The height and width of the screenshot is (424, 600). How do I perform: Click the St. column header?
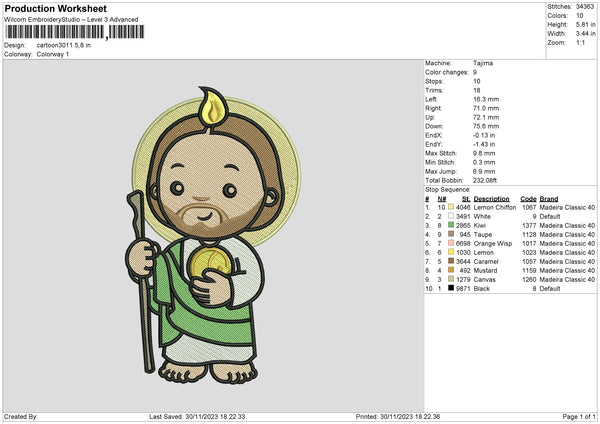point(466,199)
